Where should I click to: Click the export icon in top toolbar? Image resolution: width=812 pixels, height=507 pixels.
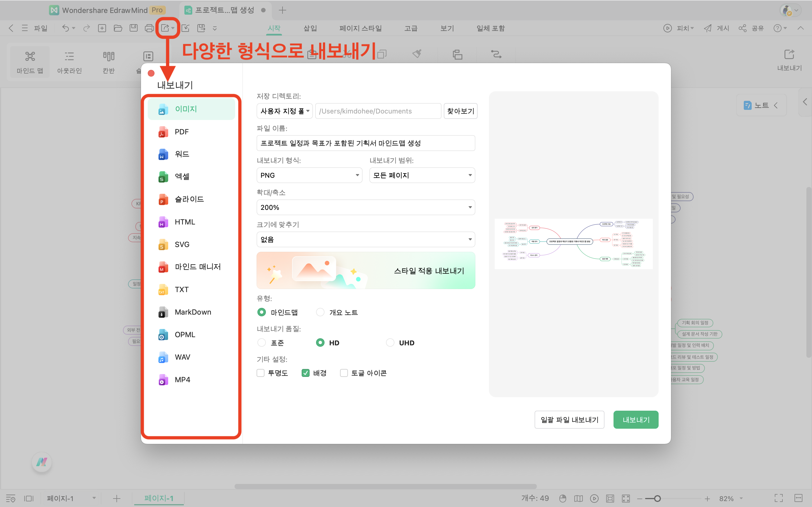point(165,28)
